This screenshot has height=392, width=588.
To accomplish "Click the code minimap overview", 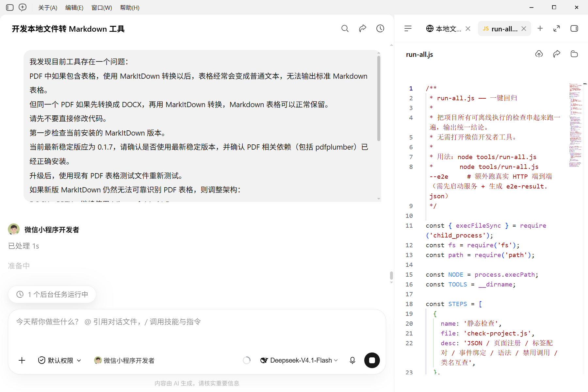I will 575,125.
